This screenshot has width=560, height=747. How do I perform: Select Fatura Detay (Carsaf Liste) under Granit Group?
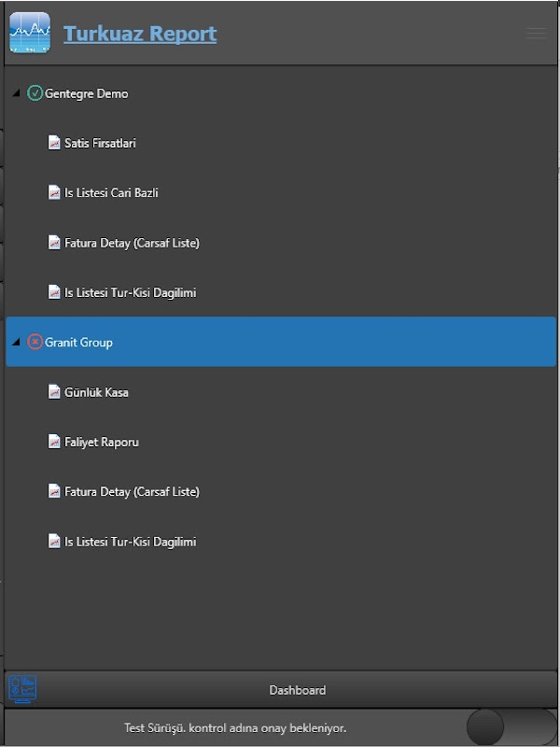(x=132, y=491)
